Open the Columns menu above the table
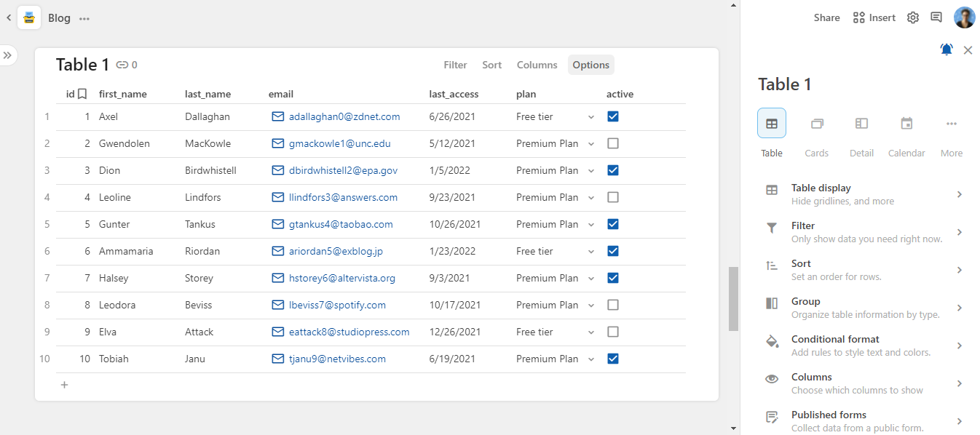Screen dimensions: 980x435 point(537,65)
